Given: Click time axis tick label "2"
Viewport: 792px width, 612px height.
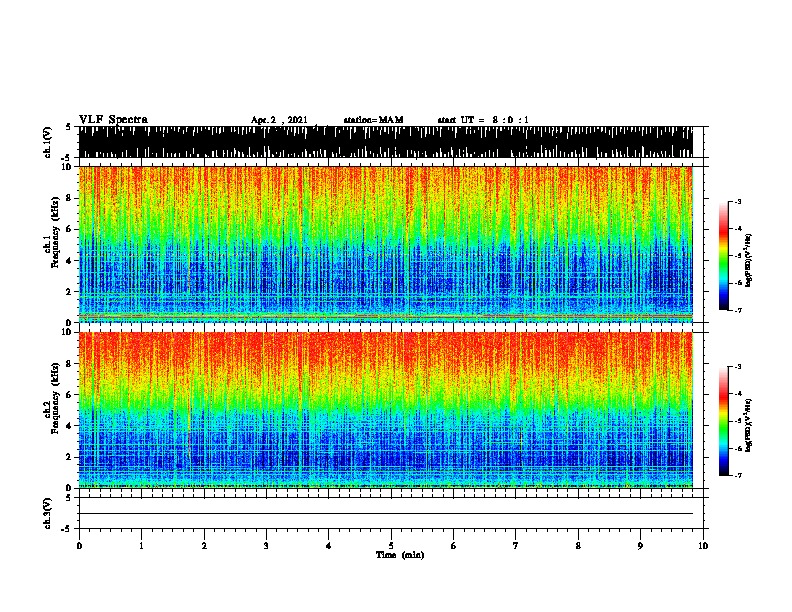Looking at the screenshot, I should 204,546.
